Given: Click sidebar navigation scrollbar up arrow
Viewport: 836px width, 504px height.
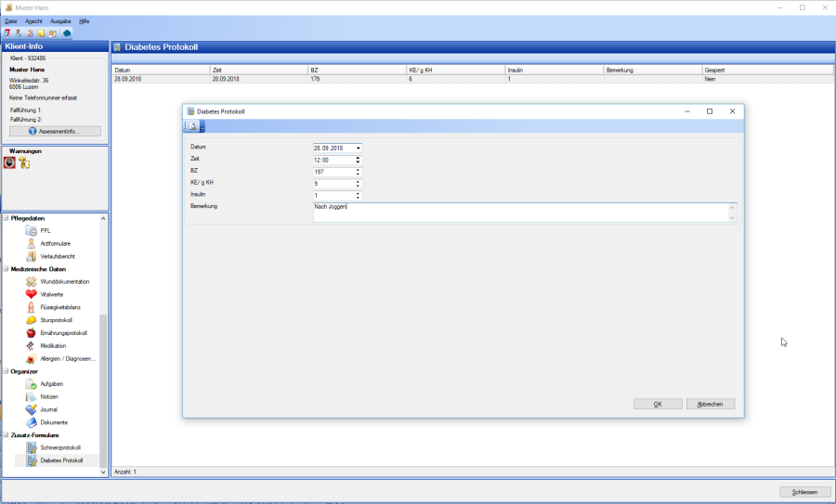Looking at the screenshot, I should pos(103,218).
